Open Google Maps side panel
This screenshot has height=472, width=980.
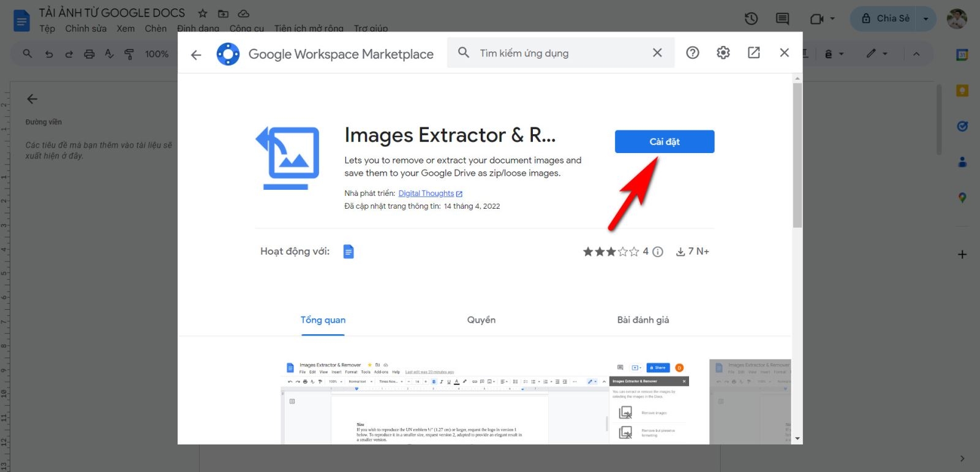pos(962,198)
